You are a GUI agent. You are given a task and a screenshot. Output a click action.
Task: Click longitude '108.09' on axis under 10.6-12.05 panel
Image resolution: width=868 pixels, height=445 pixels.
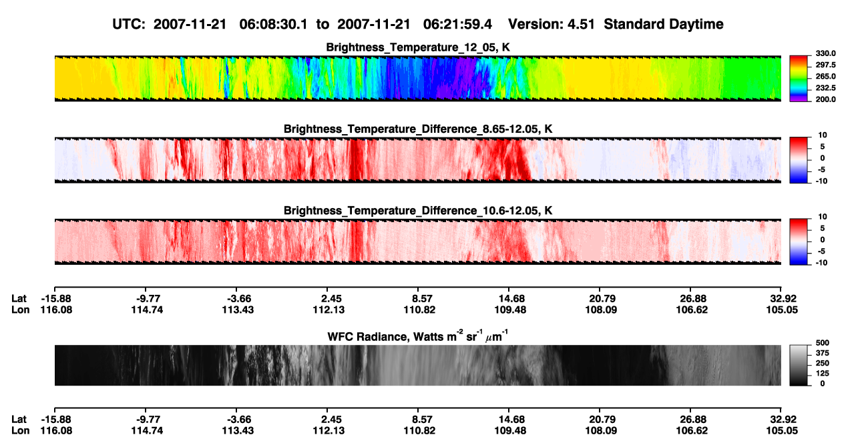point(602,310)
